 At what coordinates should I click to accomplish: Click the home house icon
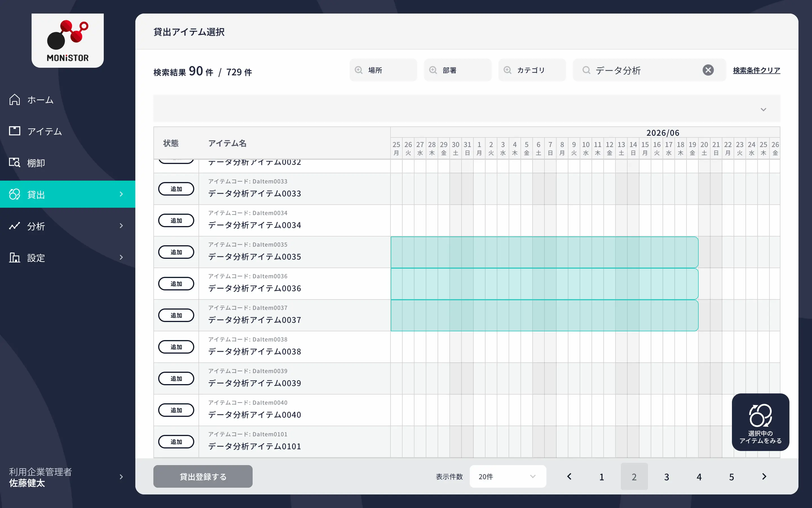(x=14, y=100)
